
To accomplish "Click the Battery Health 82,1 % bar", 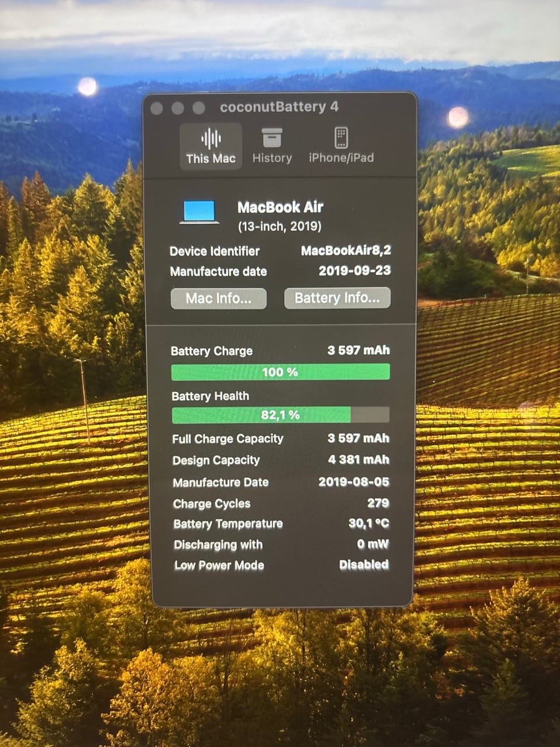I will tap(281, 415).
